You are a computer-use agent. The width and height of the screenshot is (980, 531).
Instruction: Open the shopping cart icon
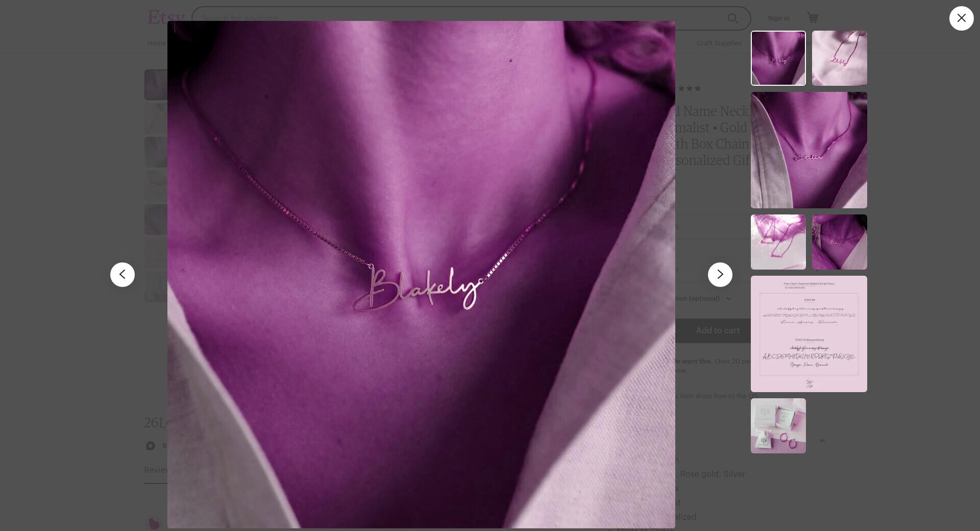(x=813, y=18)
